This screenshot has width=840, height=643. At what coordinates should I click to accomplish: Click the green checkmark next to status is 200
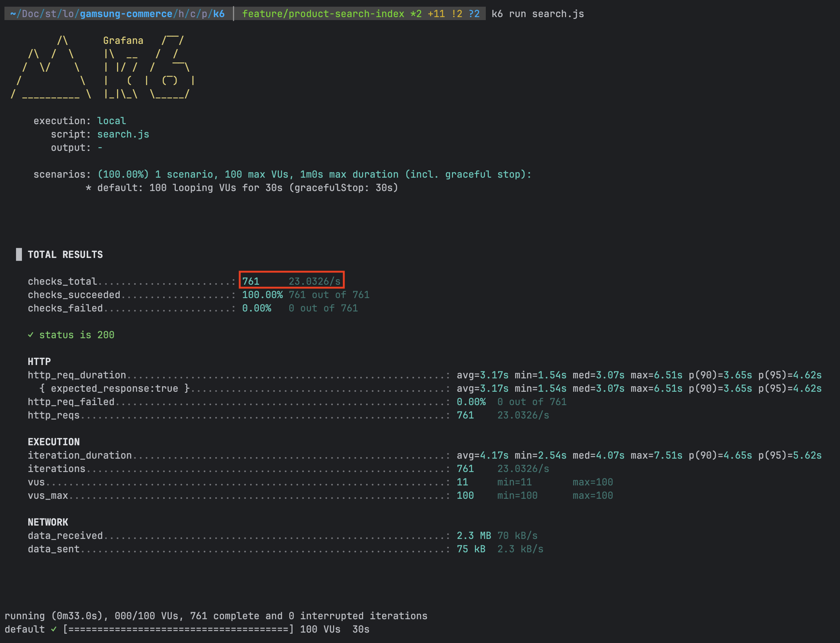coord(30,335)
